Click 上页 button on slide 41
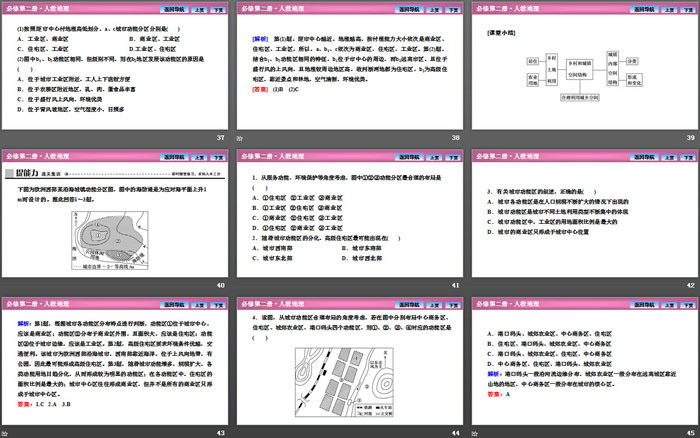 pyautogui.click(x=434, y=157)
